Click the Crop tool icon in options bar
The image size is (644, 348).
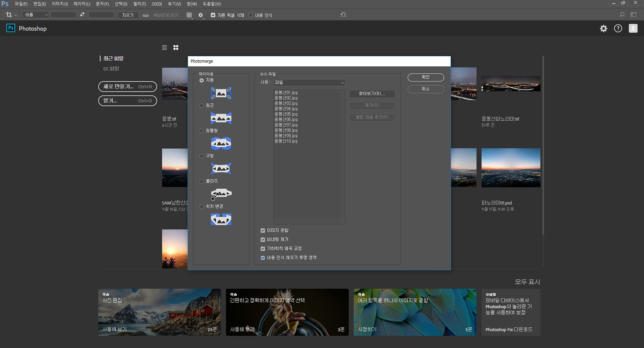(9, 15)
